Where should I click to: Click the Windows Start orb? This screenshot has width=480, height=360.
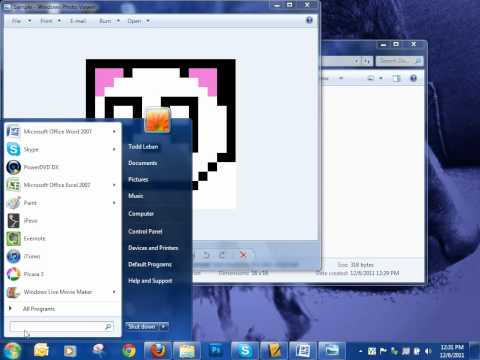point(12,351)
